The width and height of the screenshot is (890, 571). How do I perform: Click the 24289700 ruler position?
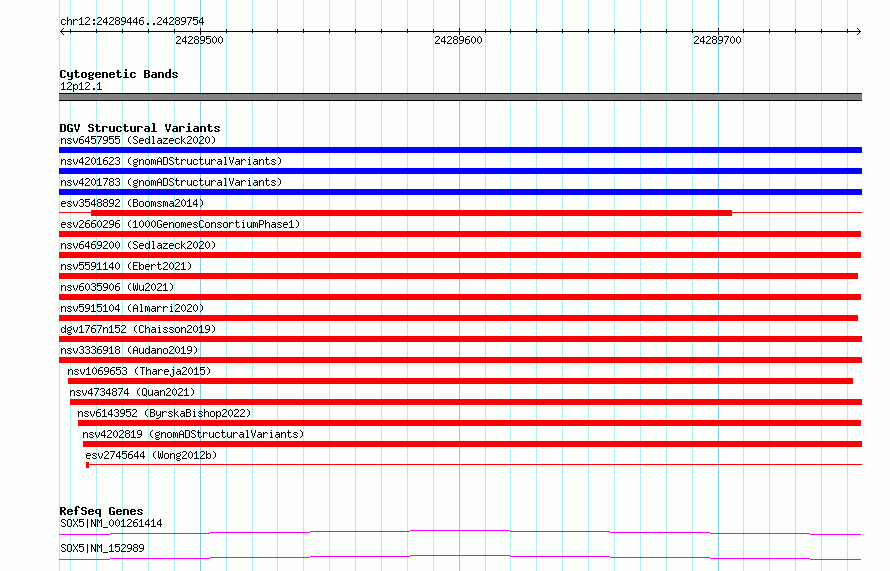pos(717,40)
